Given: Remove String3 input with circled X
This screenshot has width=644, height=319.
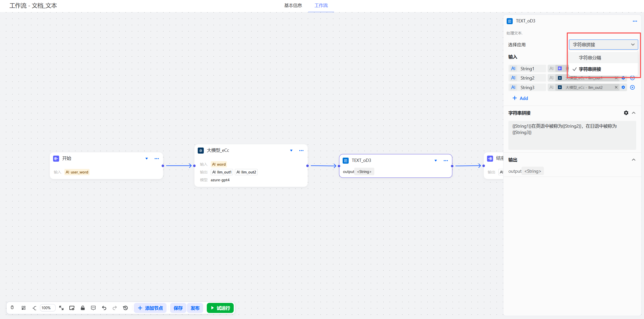Looking at the screenshot, I should pos(632,87).
